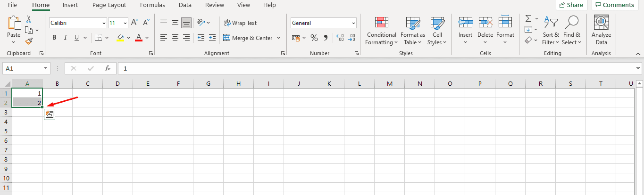Open the Comments button
644x195 pixels.
point(614,5)
